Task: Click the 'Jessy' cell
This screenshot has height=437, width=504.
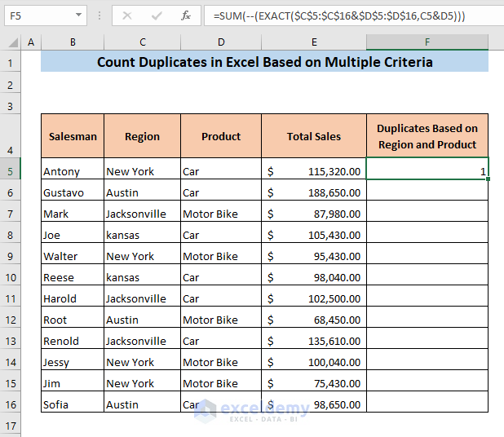Action: point(73,360)
